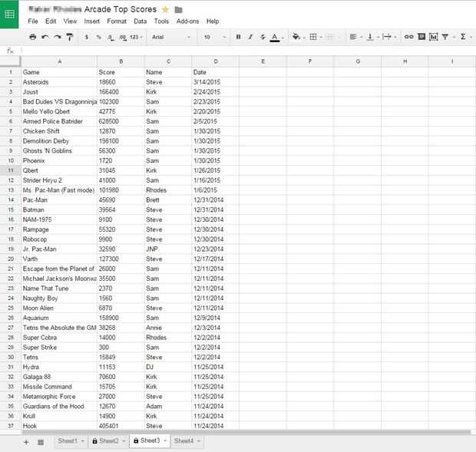Viewport: 476px width, 452px height.
Task: Activate the paint format tool
Action: coord(70,37)
